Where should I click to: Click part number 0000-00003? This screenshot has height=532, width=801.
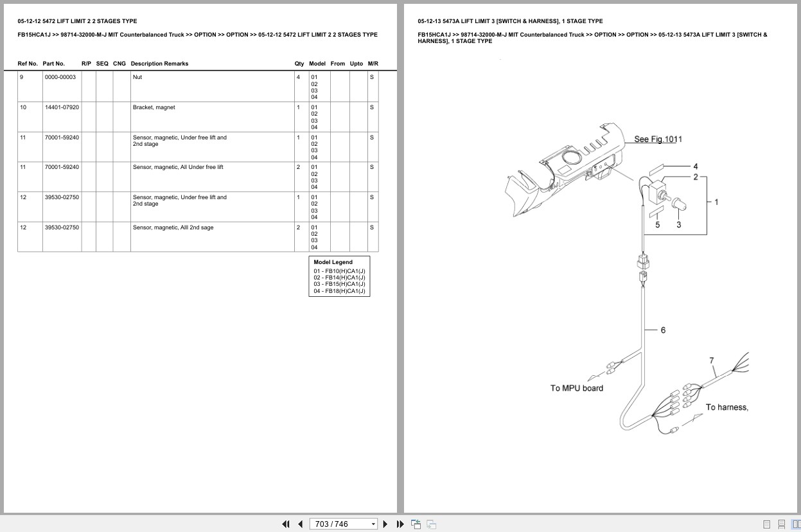pyautogui.click(x=60, y=77)
